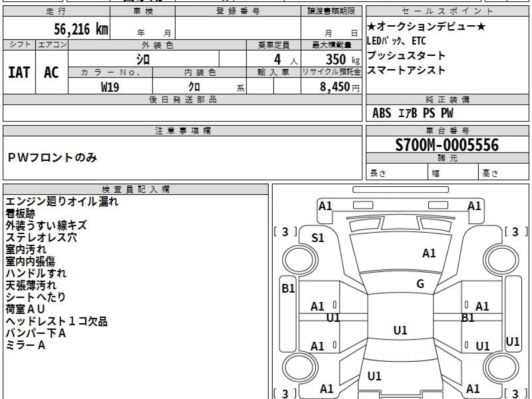Click the 車検 header cell
Image resolution: width=532 pixels, height=399 pixels.
coord(143,12)
